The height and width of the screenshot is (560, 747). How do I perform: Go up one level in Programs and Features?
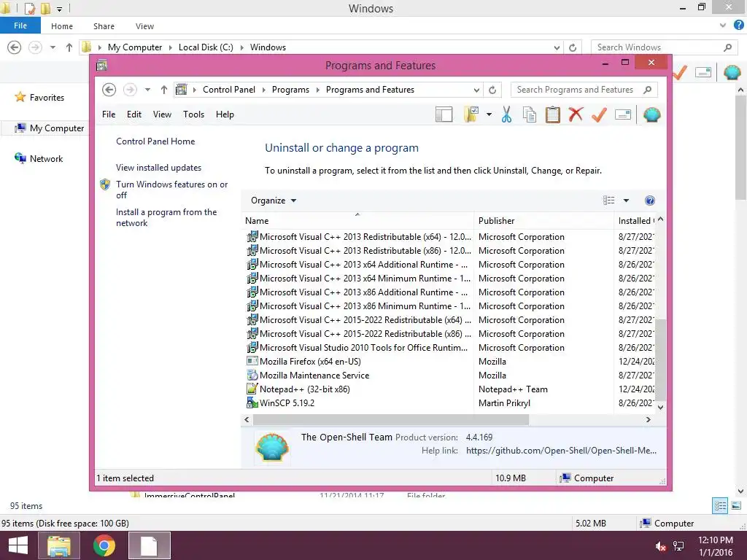(164, 90)
